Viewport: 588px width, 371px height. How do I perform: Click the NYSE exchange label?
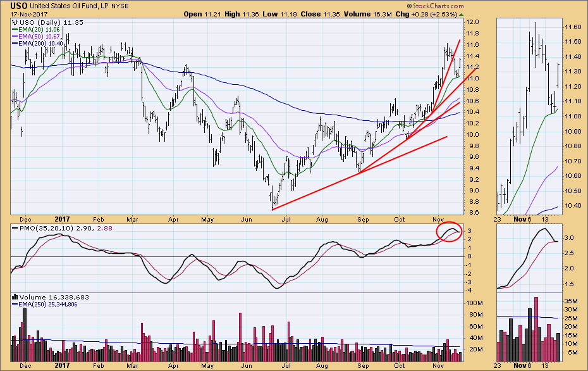click(x=120, y=6)
